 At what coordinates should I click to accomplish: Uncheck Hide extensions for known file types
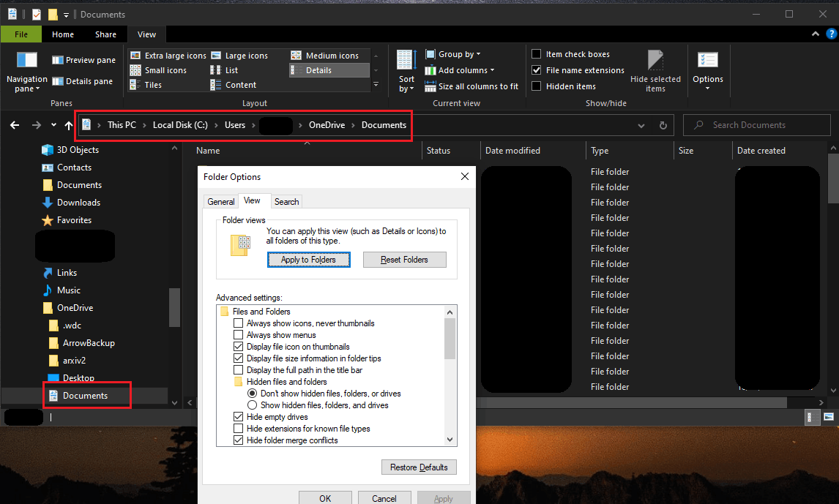pyautogui.click(x=238, y=429)
